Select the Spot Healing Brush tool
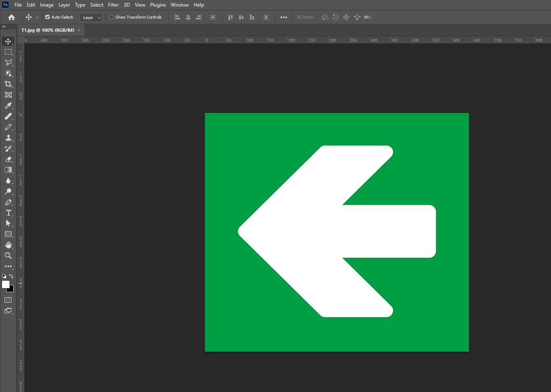This screenshot has height=392, width=551. coord(8,117)
